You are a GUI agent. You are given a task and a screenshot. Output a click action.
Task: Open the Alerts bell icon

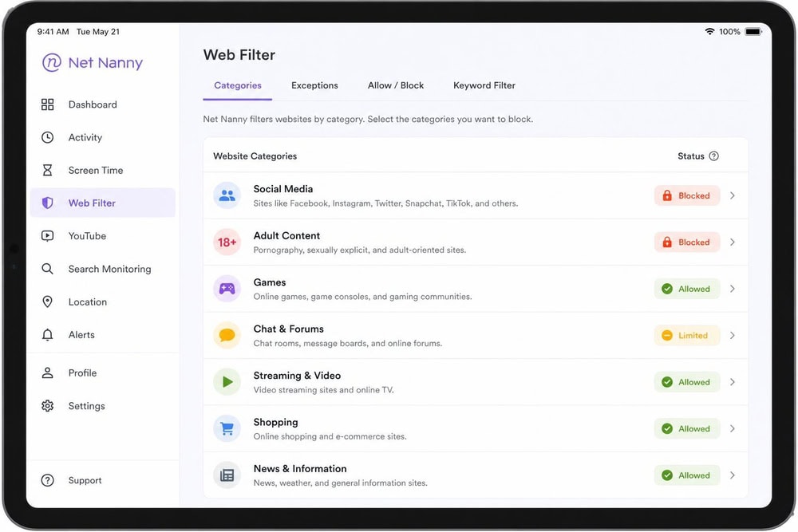point(47,335)
